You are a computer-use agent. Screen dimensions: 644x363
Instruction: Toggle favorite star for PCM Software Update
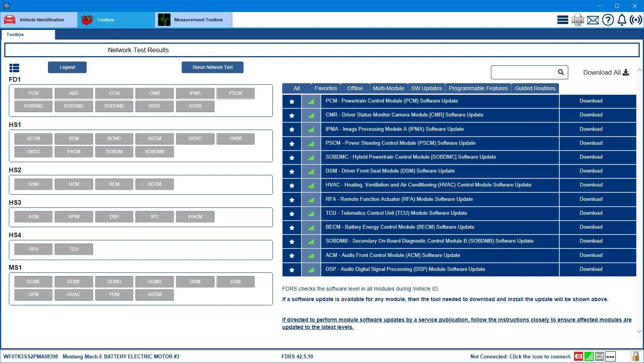coord(292,101)
